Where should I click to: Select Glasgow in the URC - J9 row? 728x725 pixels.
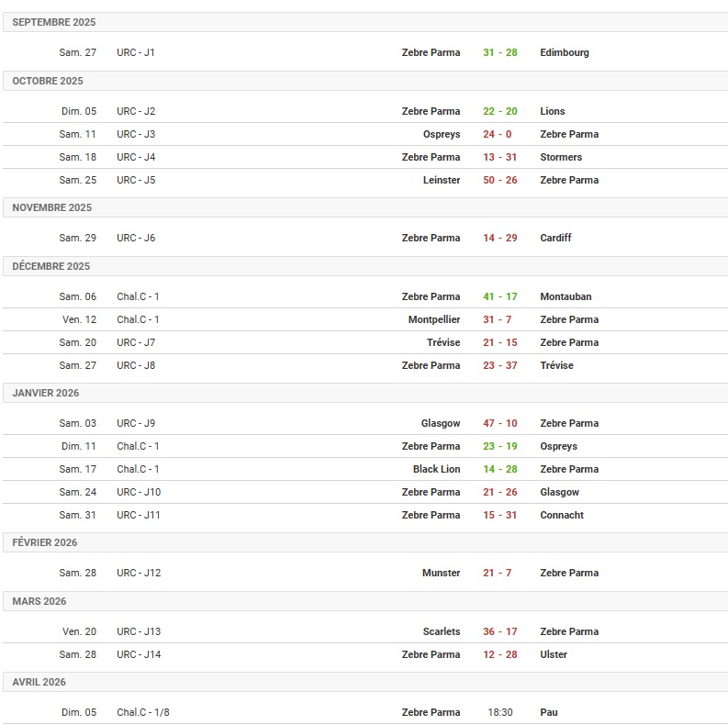click(x=440, y=423)
